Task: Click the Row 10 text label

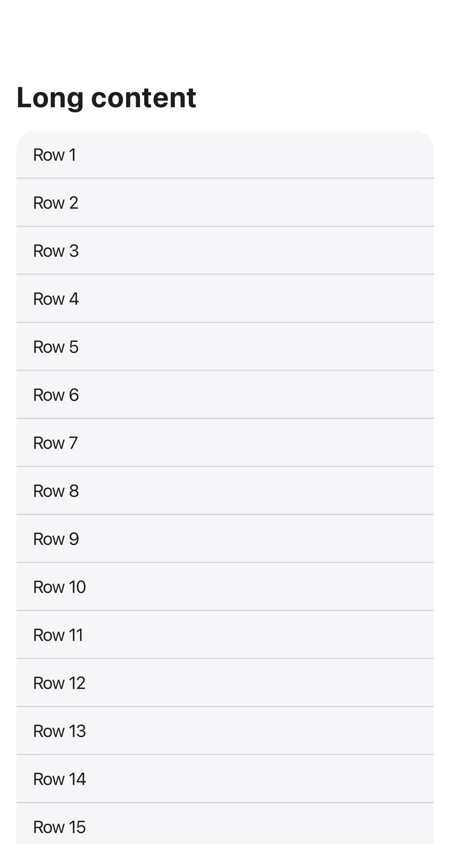Action: click(x=59, y=587)
